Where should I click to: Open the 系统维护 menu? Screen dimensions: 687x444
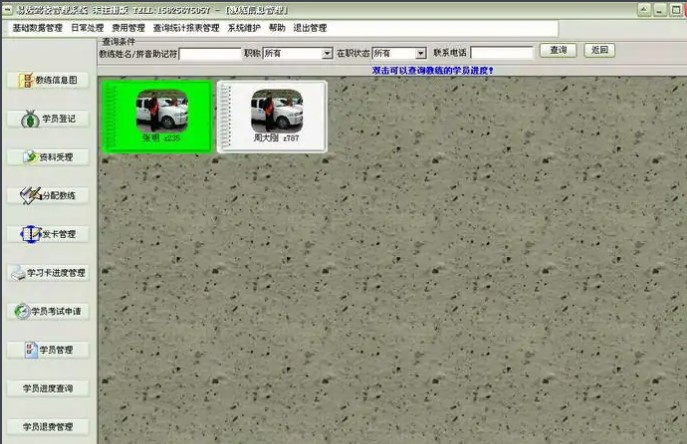point(244,28)
